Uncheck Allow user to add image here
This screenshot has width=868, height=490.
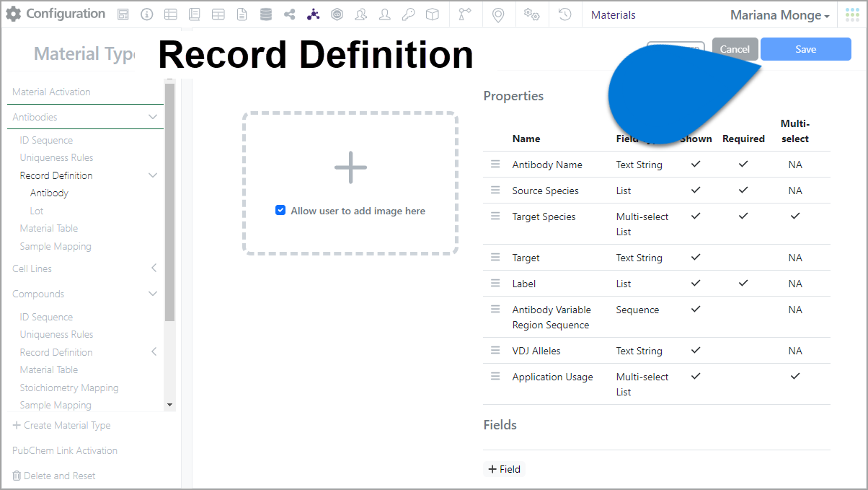coord(280,211)
